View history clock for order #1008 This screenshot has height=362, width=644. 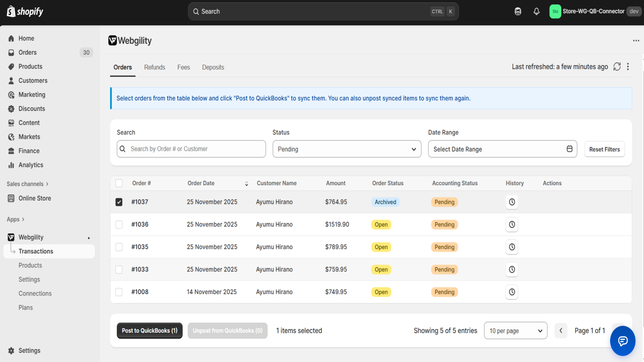coord(512,292)
